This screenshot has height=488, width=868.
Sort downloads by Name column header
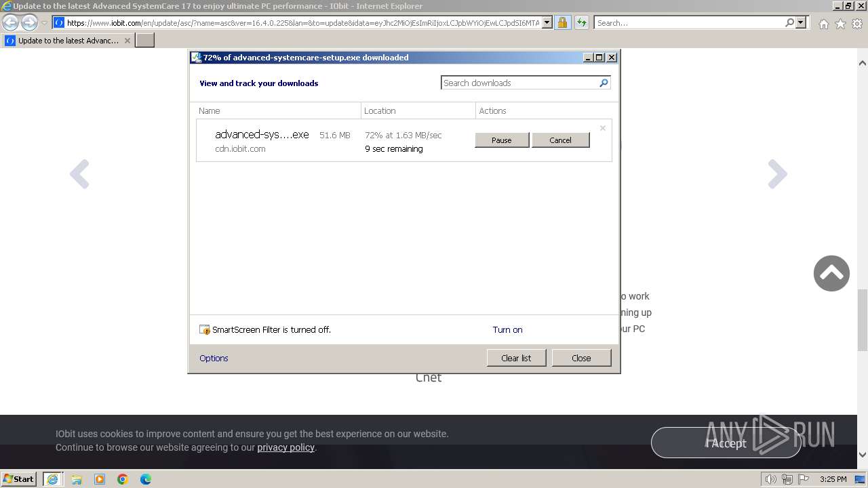278,110
